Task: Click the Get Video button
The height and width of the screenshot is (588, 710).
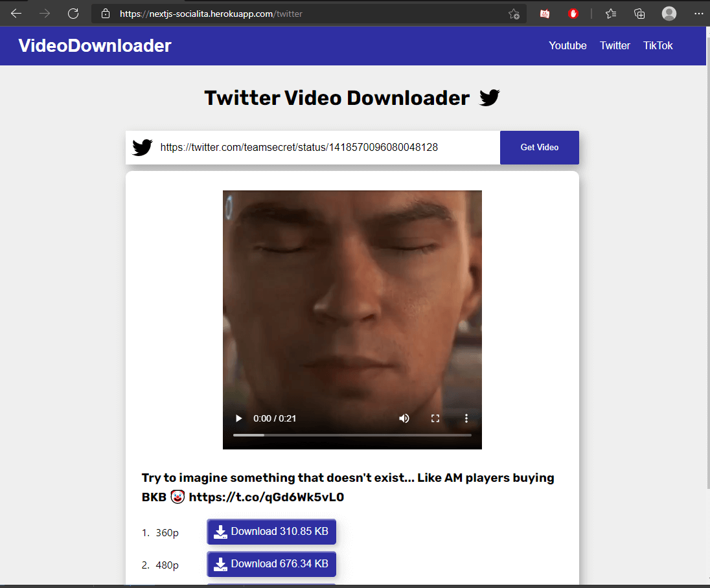Action: pos(539,148)
